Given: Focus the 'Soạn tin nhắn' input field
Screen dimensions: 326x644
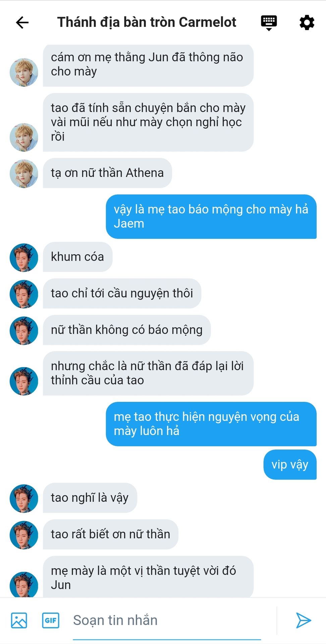Looking at the screenshot, I should pos(167,620).
